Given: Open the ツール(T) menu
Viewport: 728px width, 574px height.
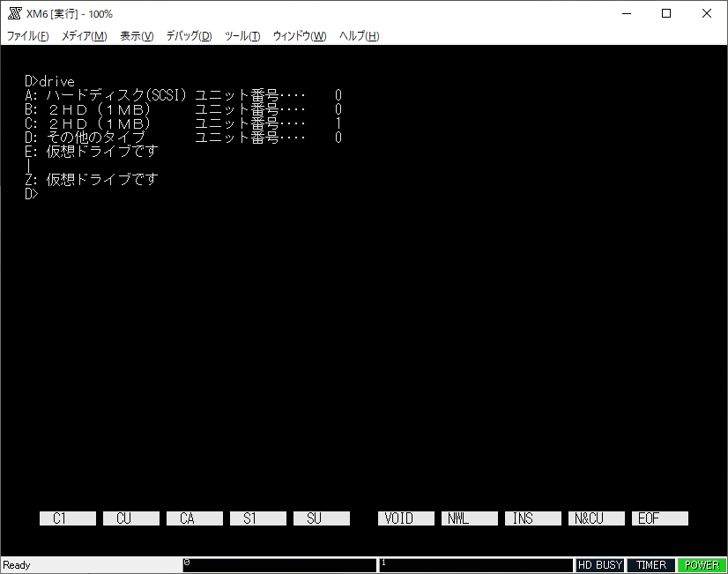Looking at the screenshot, I should (x=241, y=36).
